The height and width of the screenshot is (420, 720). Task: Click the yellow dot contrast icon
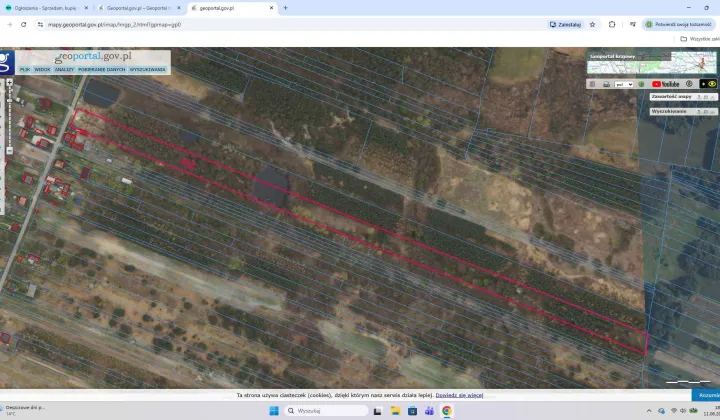[703, 84]
